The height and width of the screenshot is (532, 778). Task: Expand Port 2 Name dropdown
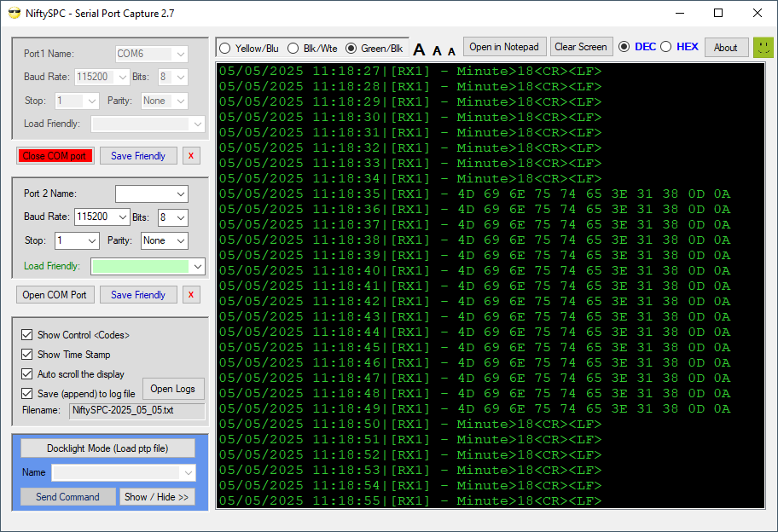tap(152, 194)
